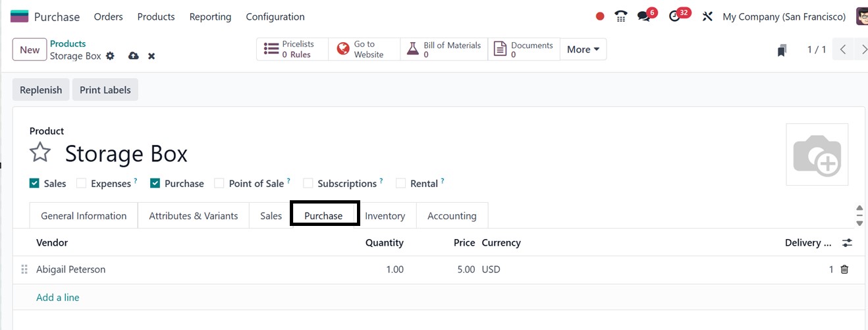Viewport: 868px width, 330px height.
Task: Open the phone VoIP icon
Action: tap(620, 16)
